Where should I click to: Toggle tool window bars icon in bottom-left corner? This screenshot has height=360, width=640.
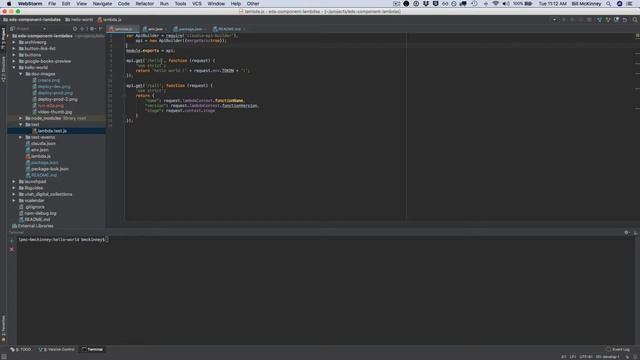(x=4, y=357)
